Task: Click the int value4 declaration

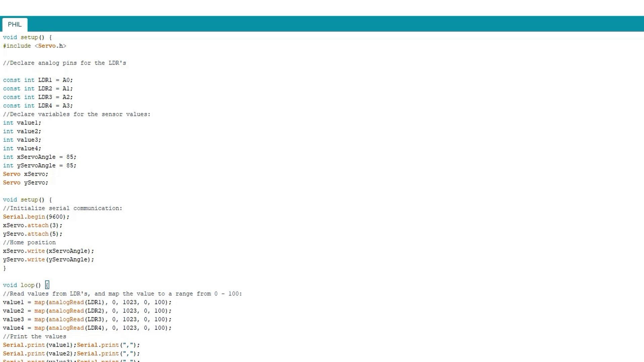Action: [22, 148]
